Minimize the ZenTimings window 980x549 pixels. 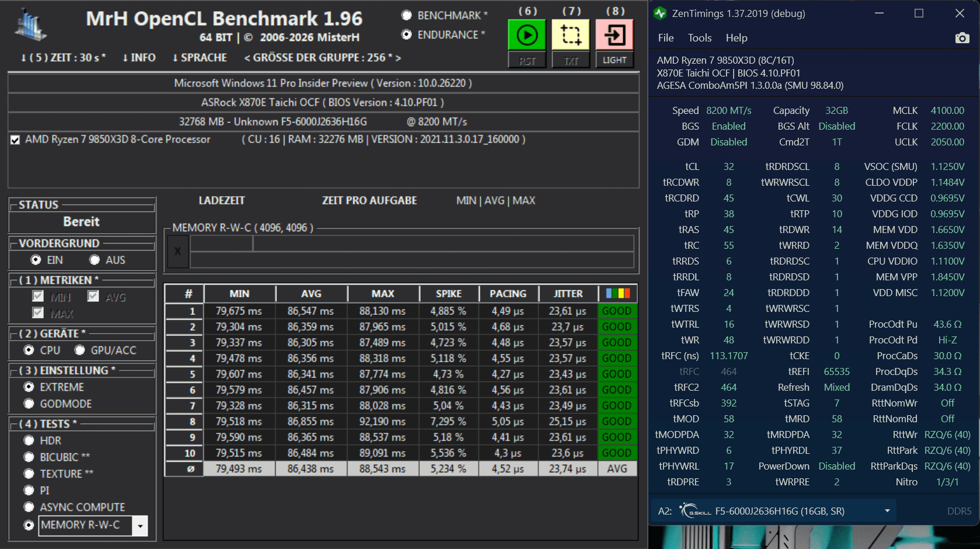[879, 13]
